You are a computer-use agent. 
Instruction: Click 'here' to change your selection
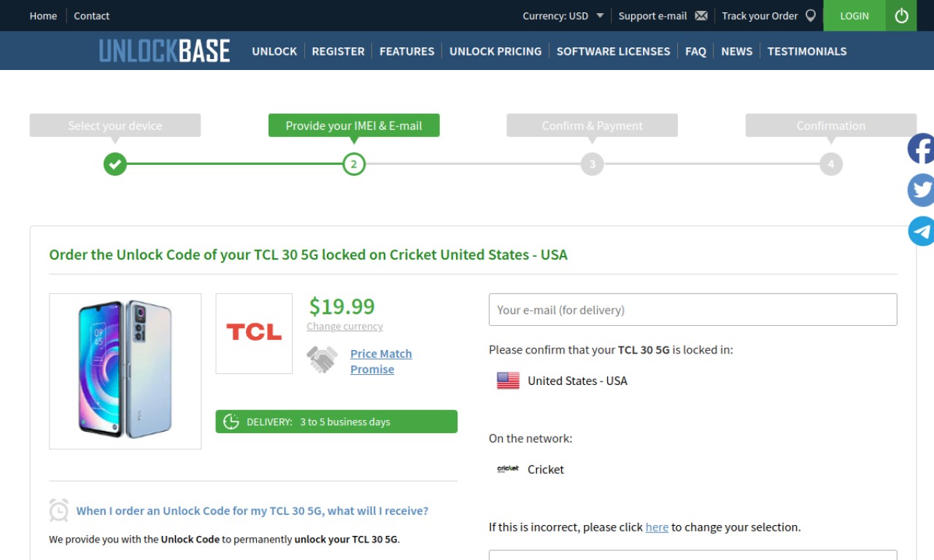tap(657, 526)
